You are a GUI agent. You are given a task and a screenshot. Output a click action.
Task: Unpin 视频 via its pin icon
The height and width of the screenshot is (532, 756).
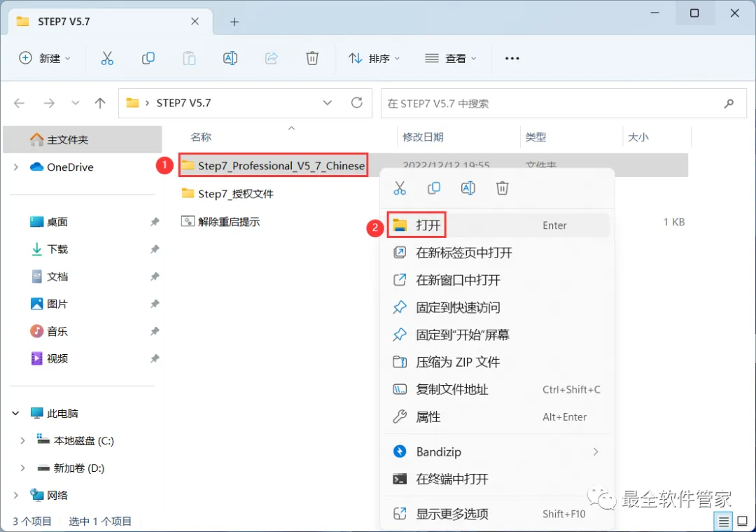tap(155, 359)
